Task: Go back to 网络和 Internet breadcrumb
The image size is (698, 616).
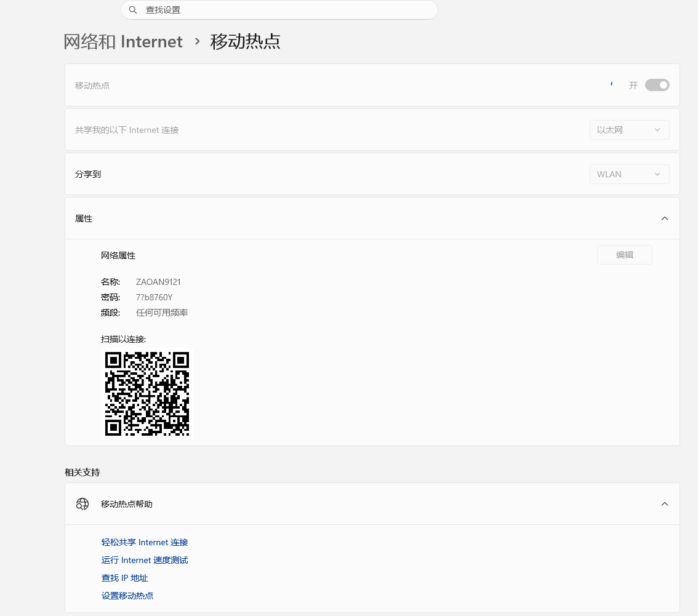Action: [123, 41]
